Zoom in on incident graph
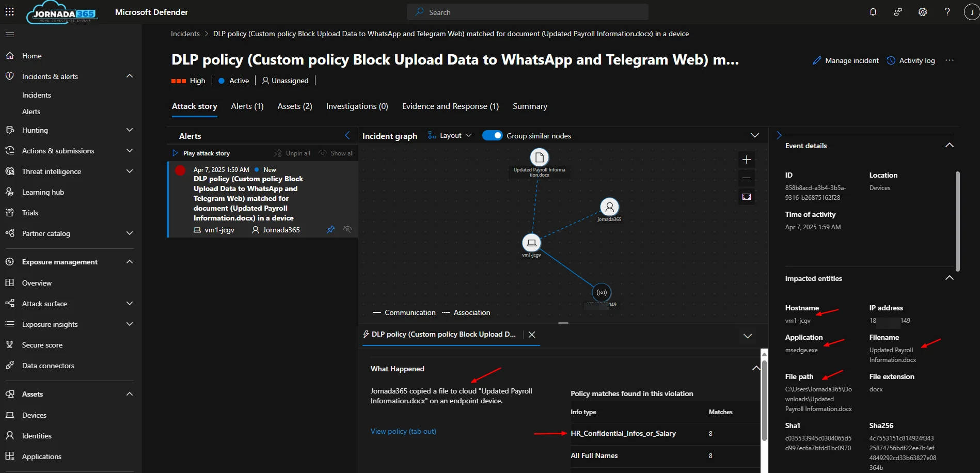 pos(747,160)
